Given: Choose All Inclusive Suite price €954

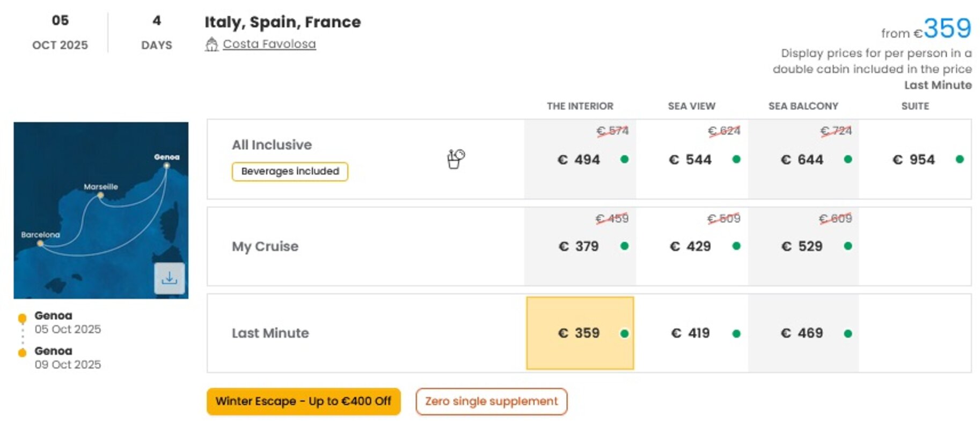Looking at the screenshot, I should coord(915,159).
